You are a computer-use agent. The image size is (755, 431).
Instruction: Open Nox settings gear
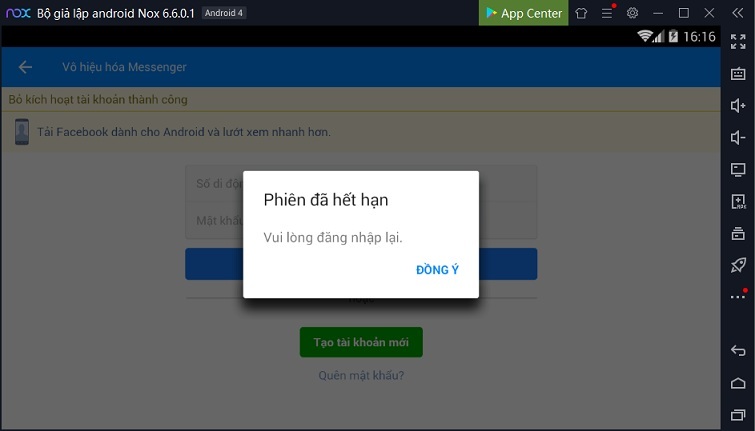(632, 13)
